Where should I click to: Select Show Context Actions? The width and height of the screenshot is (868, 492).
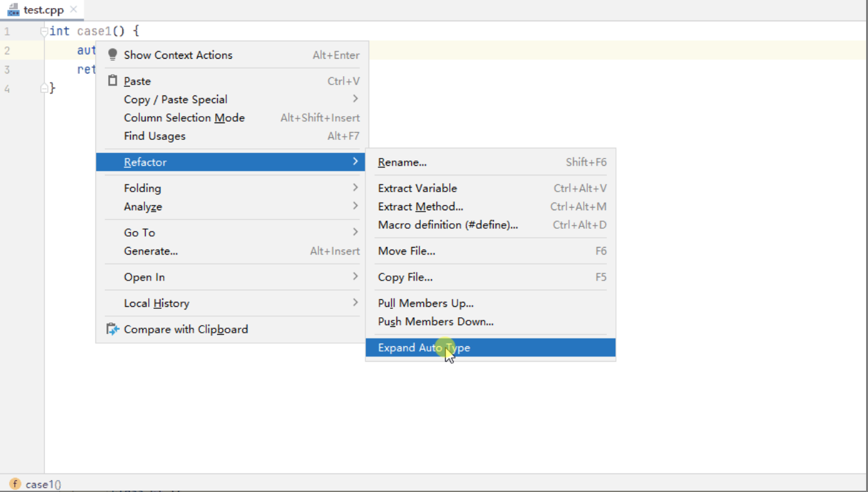(x=232, y=55)
